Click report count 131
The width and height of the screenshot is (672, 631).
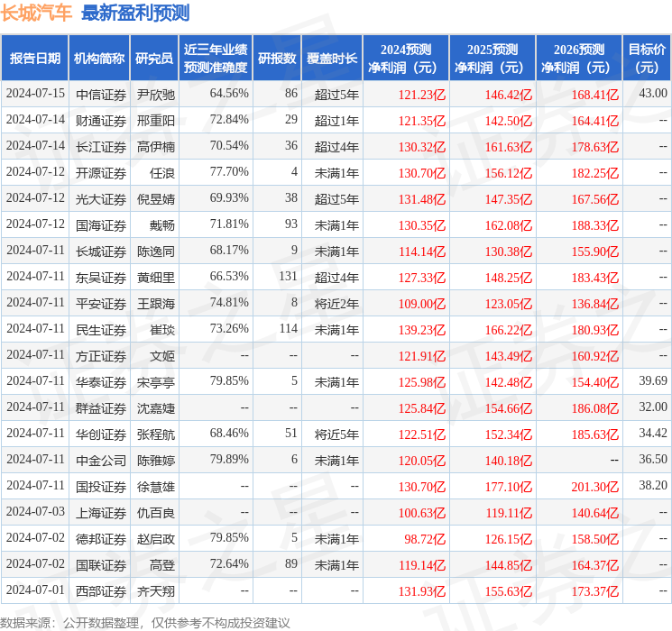288,276
